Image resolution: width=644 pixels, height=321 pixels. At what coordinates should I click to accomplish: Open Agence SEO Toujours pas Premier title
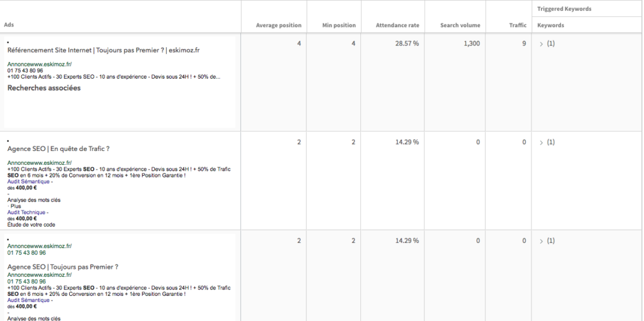[63, 267]
